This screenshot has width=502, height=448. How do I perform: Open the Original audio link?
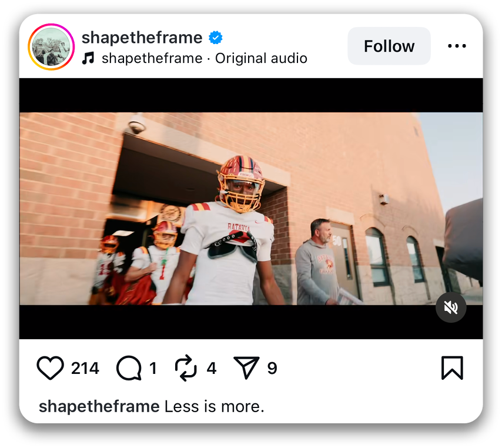coord(261,58)
